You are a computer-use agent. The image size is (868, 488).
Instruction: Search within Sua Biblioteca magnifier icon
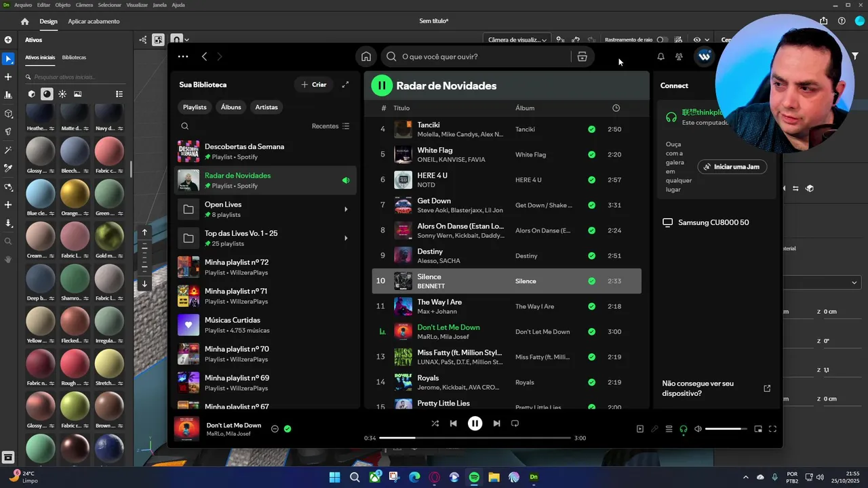click(184, 126)
